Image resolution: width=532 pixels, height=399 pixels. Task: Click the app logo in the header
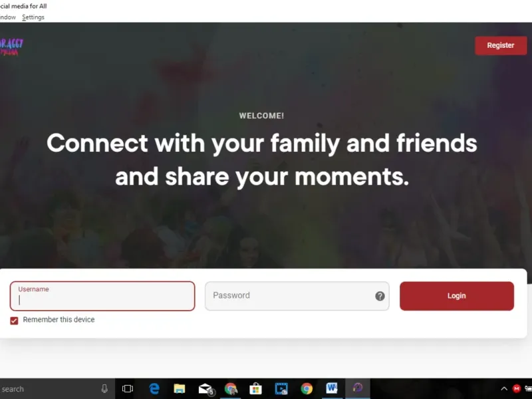[11, 47]
